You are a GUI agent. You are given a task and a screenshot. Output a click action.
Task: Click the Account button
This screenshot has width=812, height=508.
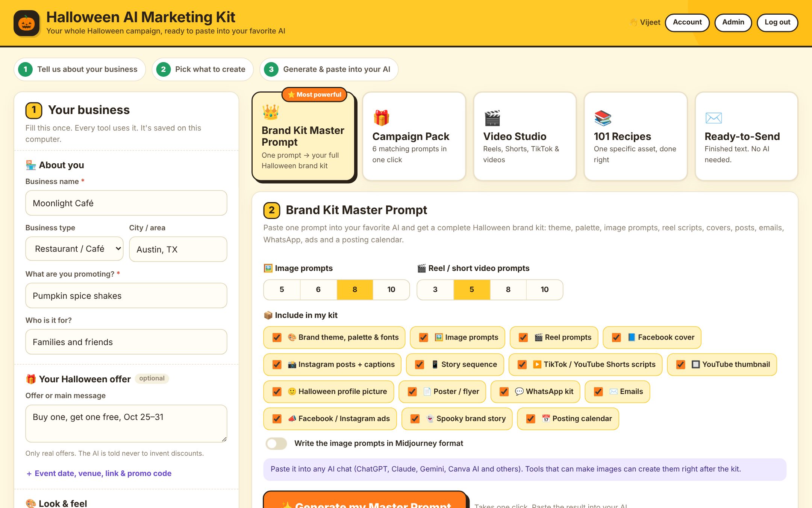coord(687,23)
